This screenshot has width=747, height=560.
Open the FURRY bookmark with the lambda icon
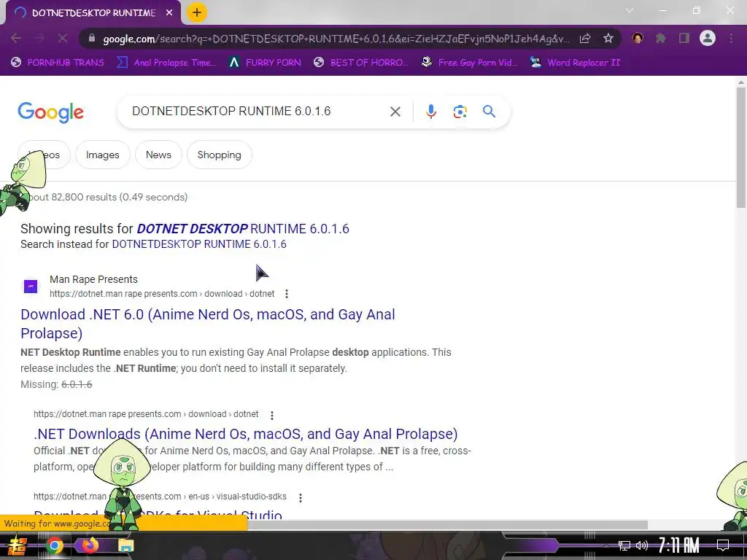[x=265, y=63]
